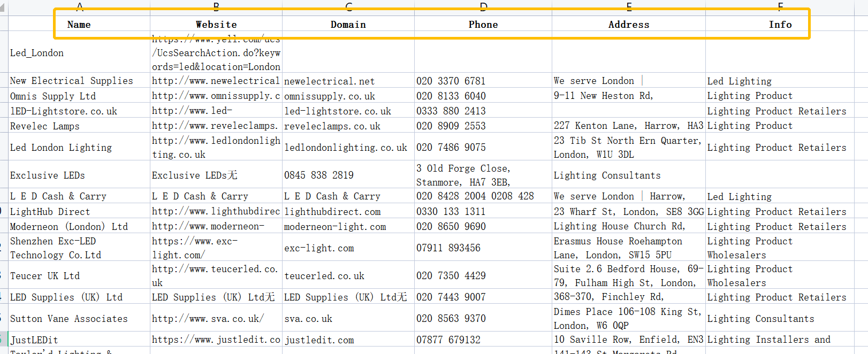Image resolution: width=868 pixels, height=354 pixels.
Task: Click 0845 838 2819 in Exclusive LEDs row
Action: pos(348,175)
